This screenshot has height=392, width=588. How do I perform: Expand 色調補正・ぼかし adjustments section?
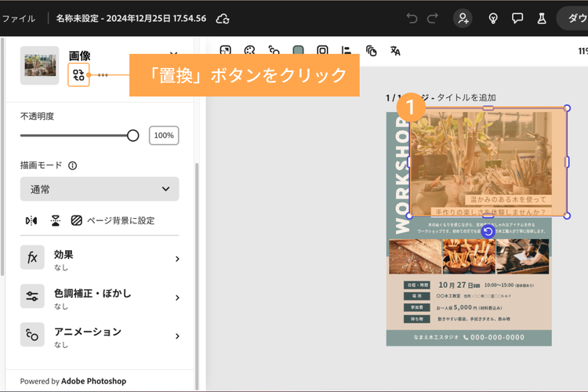coord(100,297)
